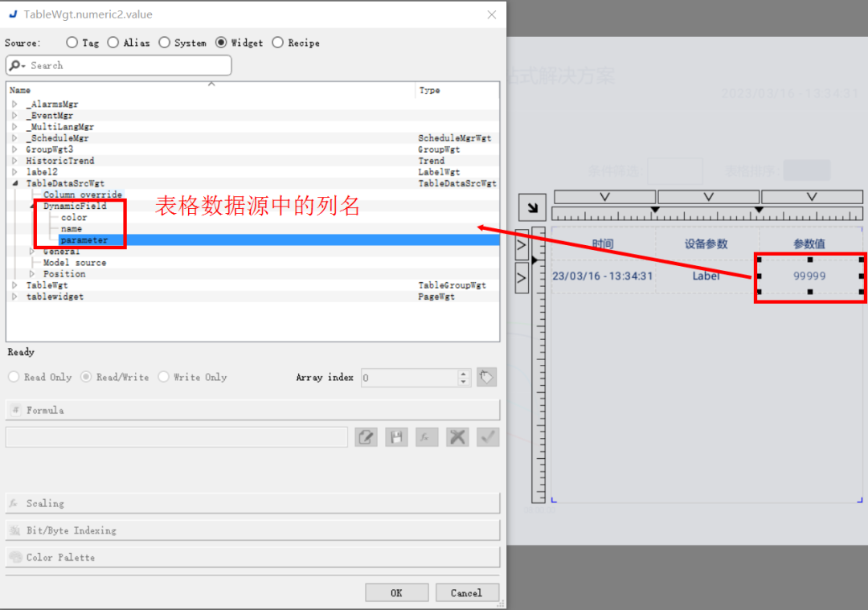Select the parameter field item
This screenshot has height=610, width=868.
pos(84,240)
